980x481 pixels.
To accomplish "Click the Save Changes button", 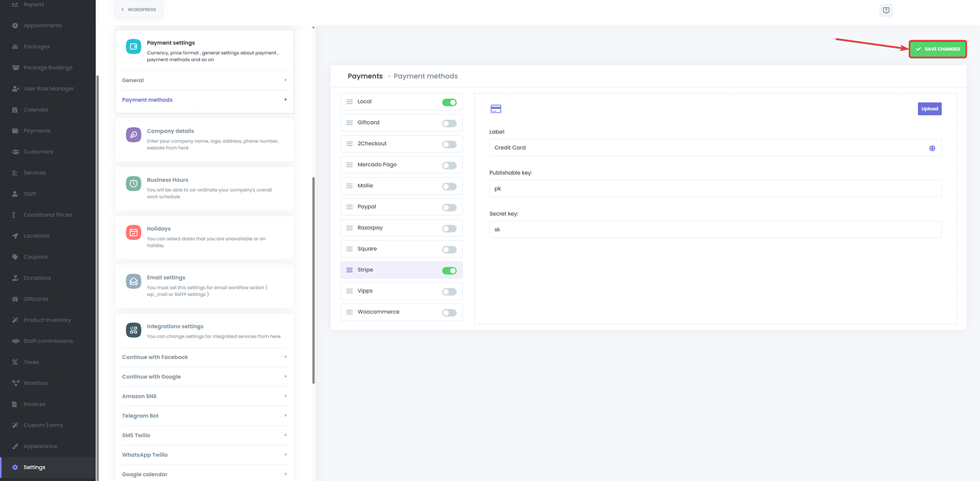I will point(938,49).
